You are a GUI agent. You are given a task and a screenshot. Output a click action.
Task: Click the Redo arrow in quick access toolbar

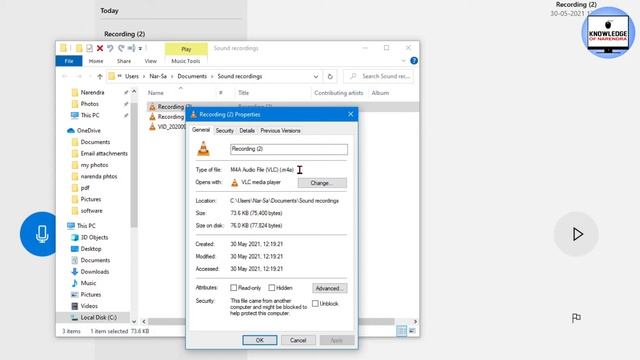coord(121,48)
